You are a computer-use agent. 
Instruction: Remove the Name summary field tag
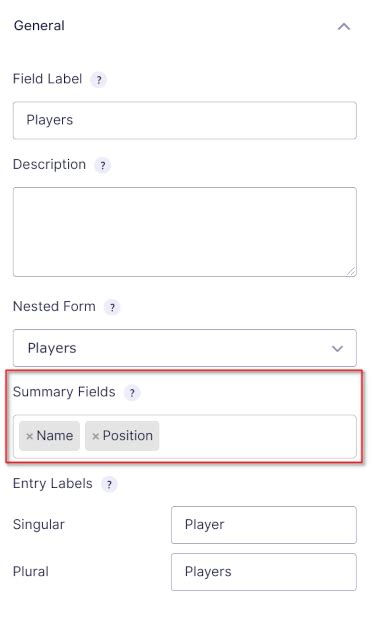point(29,437)
